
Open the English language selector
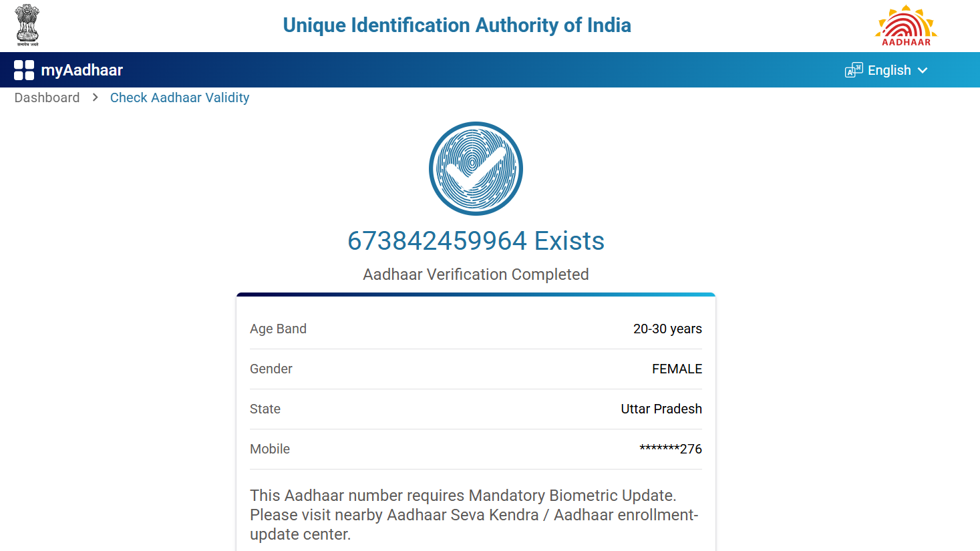click(889, 70)
